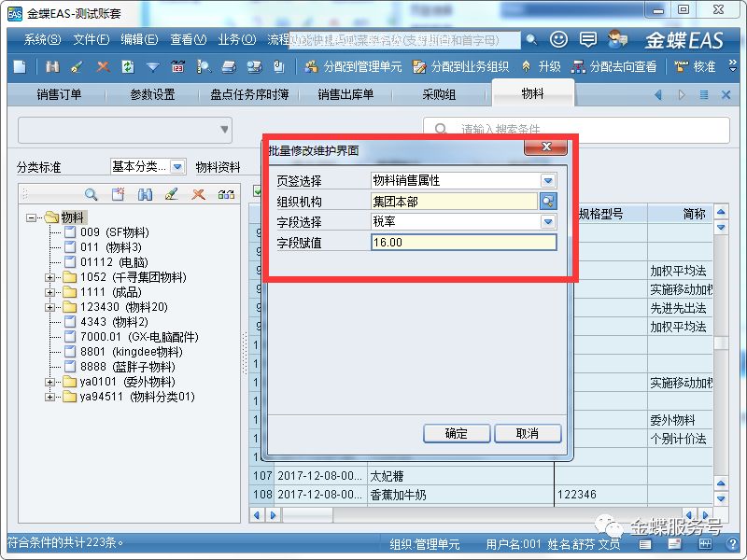This screenshot has height=560, width=747.
Task: Open the 页签选择 dropdown arrow
Action: tap(548, 180)
